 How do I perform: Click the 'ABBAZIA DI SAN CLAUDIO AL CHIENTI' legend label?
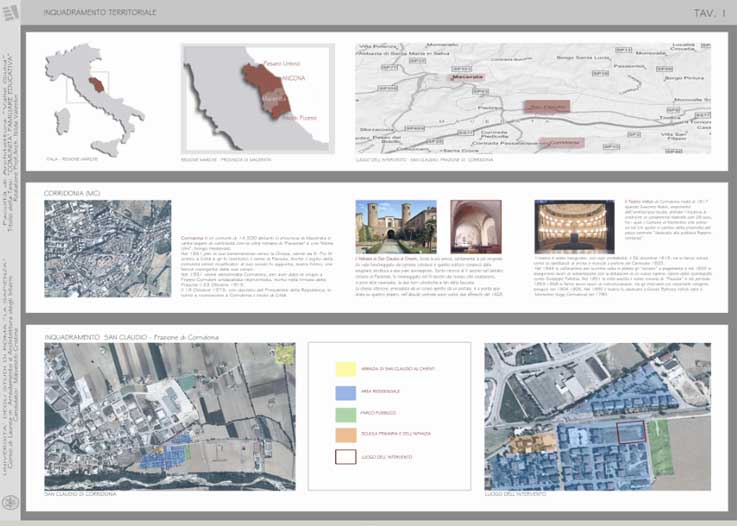398,369
